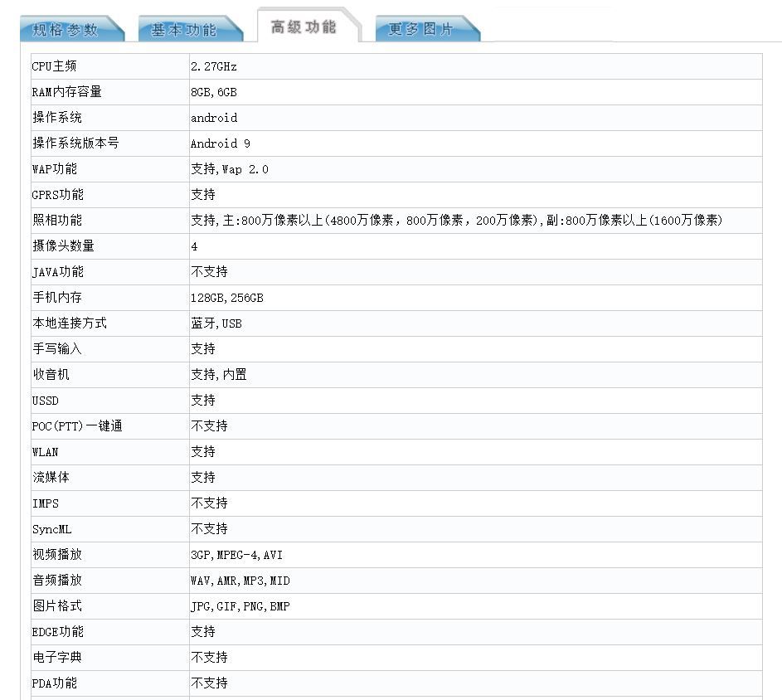Select the 图片格式 label
The image size is (782, 700).
click(57, 605)
